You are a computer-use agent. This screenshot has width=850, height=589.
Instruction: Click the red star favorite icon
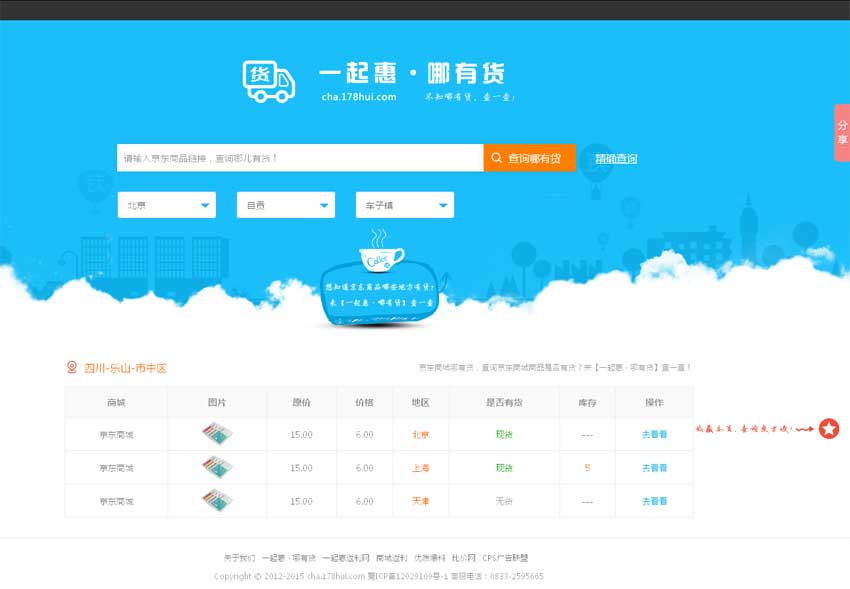(x=829, y=429)
